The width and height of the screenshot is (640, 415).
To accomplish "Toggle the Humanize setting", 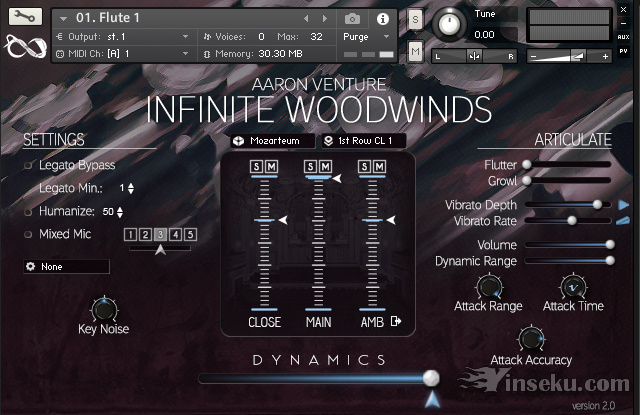I will (x=28, y=211).
